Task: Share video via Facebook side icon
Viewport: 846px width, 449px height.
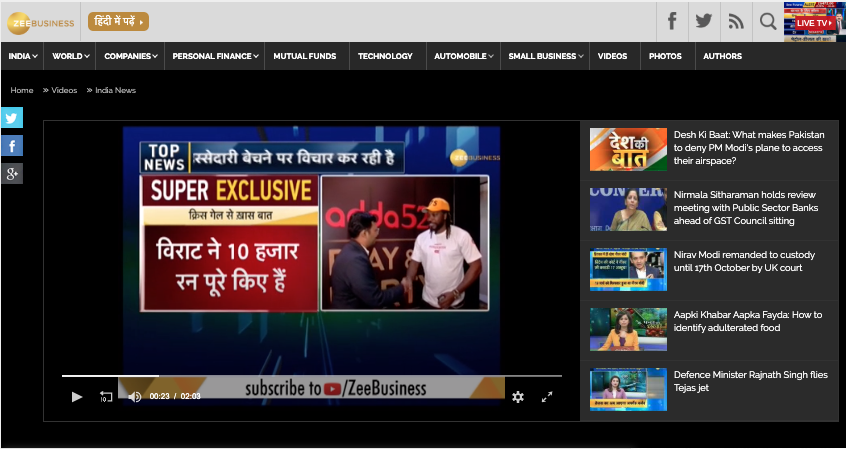Action: (12, 146)
